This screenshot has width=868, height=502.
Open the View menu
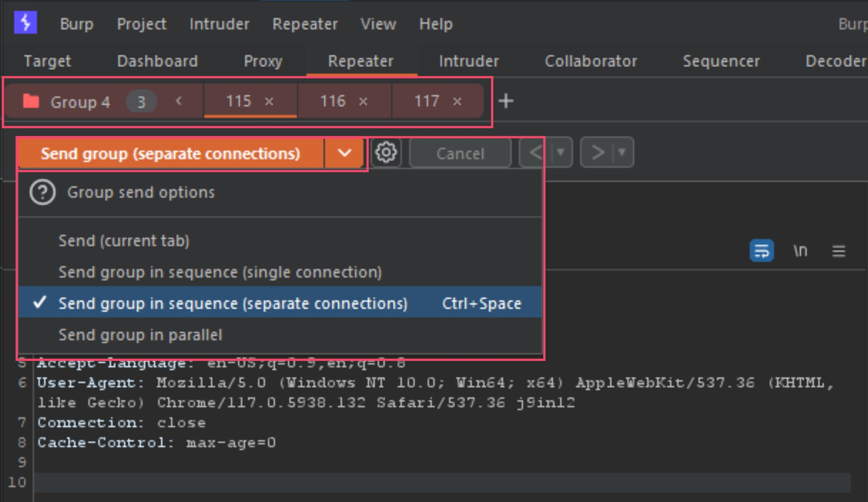point(378,24)
